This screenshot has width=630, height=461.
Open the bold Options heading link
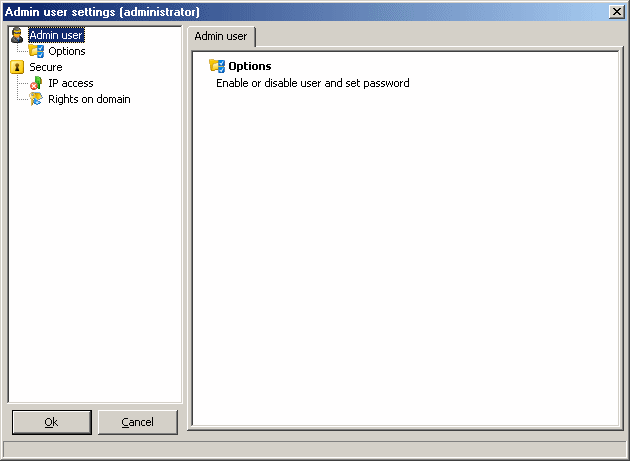click(250, 66)
